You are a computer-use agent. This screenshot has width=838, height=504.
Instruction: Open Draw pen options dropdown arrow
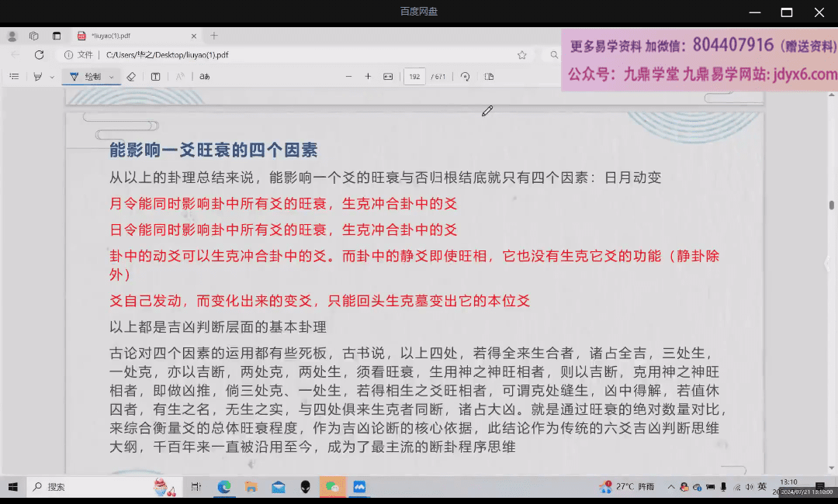tap(112, 77)
